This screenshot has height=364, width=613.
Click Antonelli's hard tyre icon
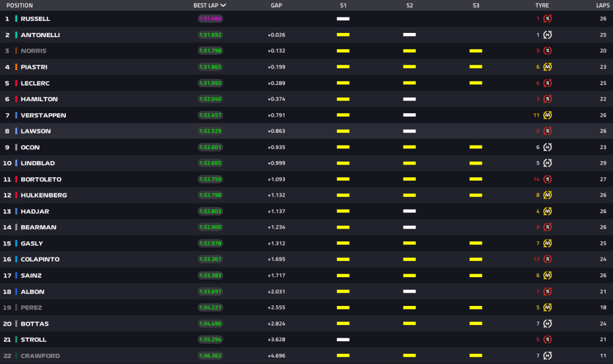547,35
